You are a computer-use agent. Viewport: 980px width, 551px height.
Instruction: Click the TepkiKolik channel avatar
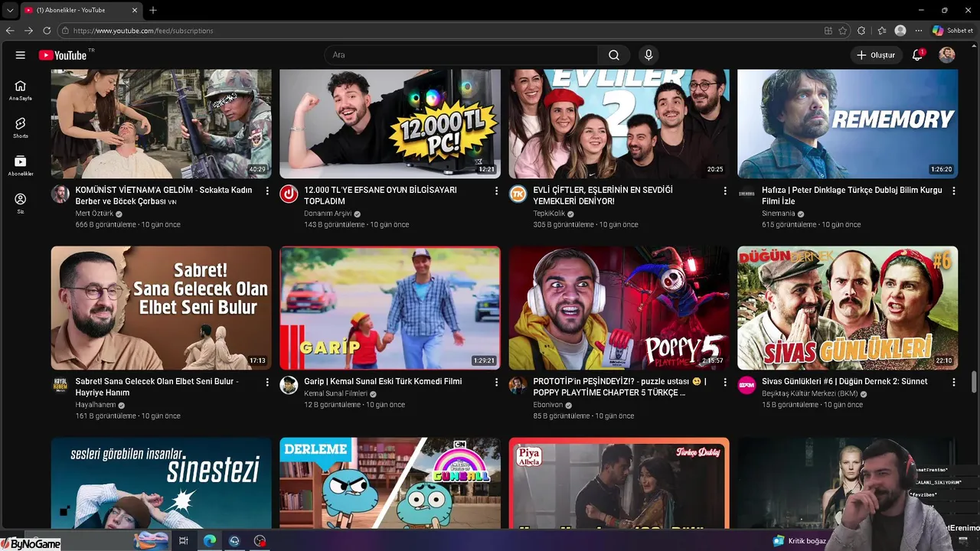pos(518,194)
